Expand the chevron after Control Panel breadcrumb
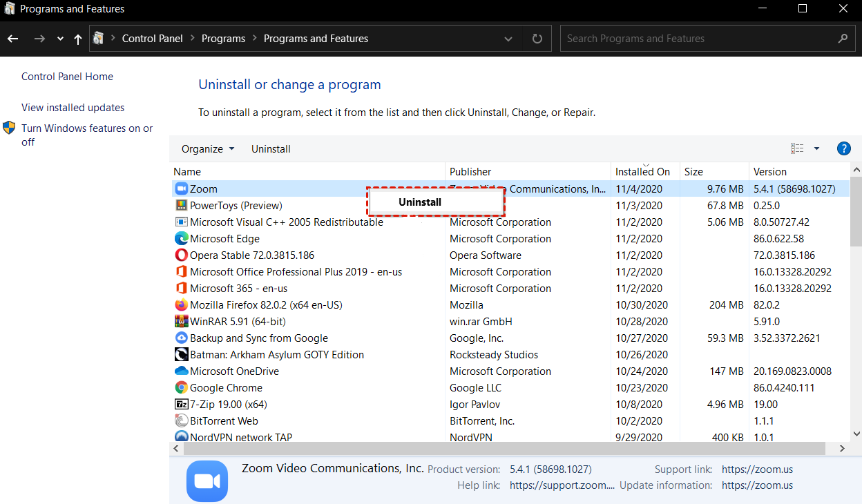This screenshot has width=862, height=504. pyautogui.click(x=192, y=39)
